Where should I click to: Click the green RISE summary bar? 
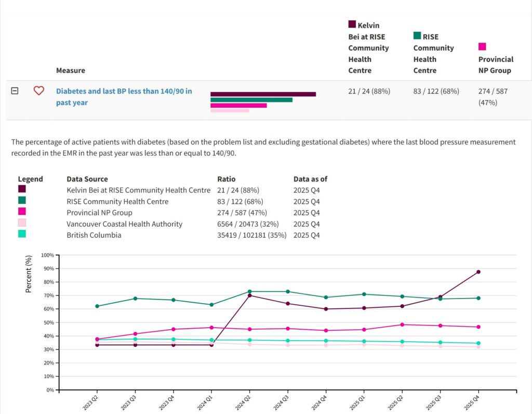point(251,100)
